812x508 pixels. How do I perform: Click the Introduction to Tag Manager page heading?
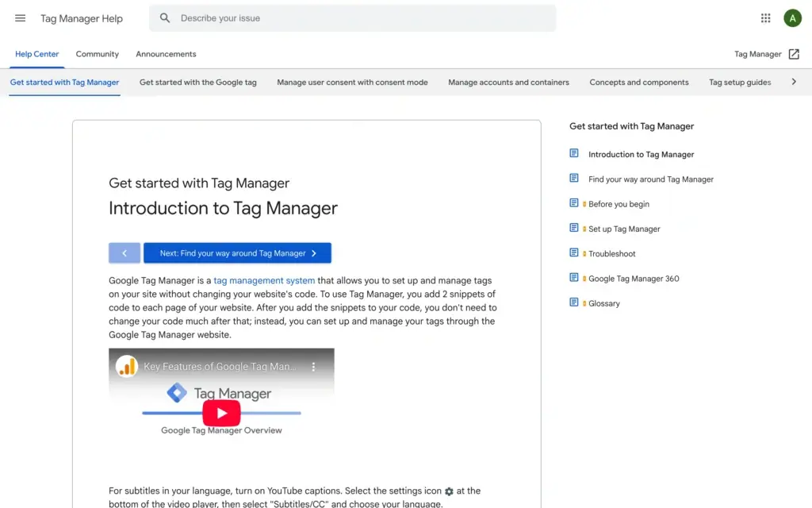click(223, 209)
